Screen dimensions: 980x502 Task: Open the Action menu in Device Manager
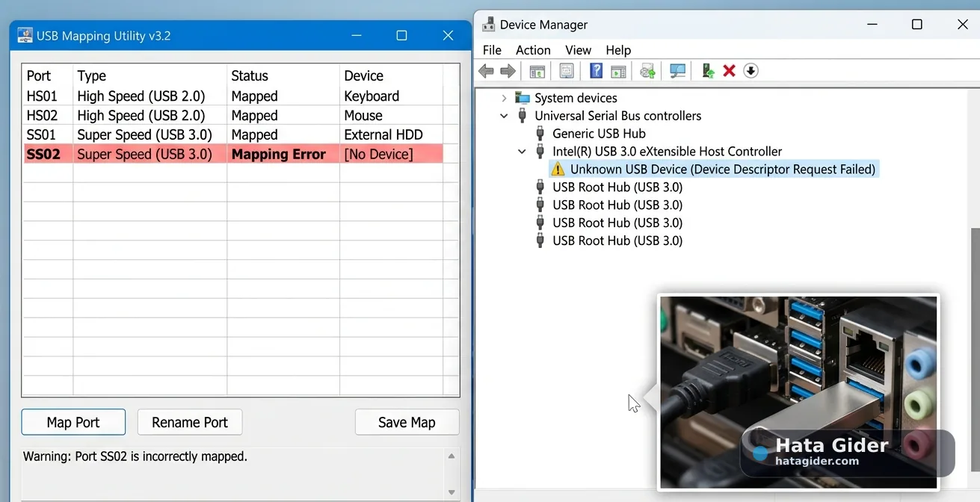click(533, 50)
